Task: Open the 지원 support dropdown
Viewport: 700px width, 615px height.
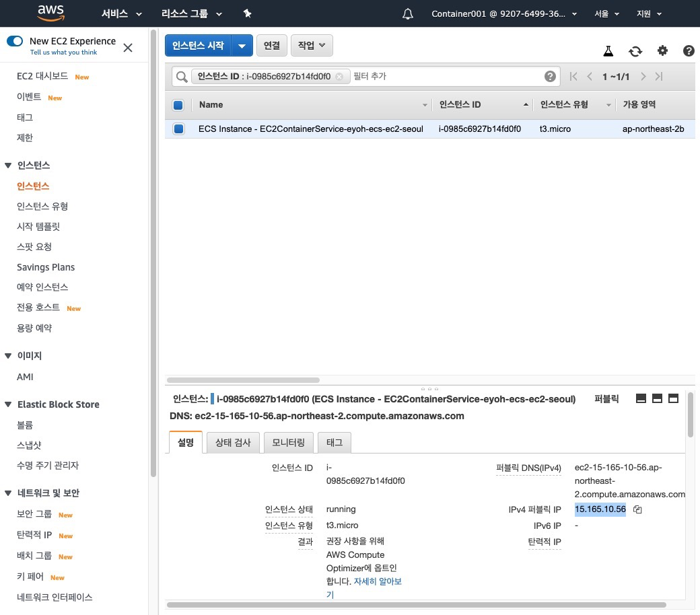Action: pos(649,14)
